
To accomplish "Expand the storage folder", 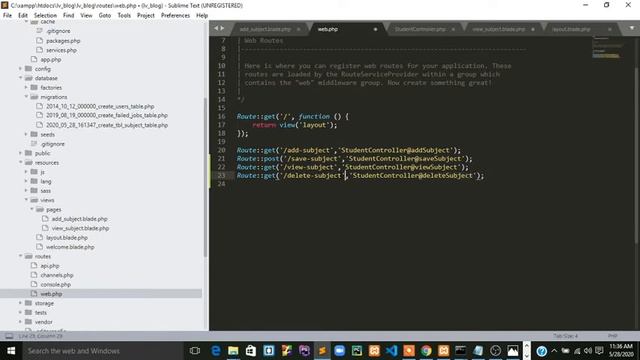I will [x=20, y=303].
